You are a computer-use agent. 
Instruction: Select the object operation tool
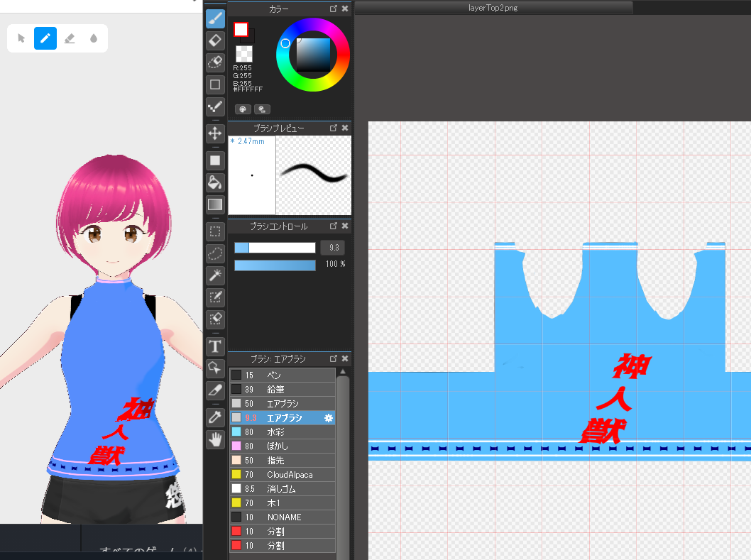(x=215, y=368)
